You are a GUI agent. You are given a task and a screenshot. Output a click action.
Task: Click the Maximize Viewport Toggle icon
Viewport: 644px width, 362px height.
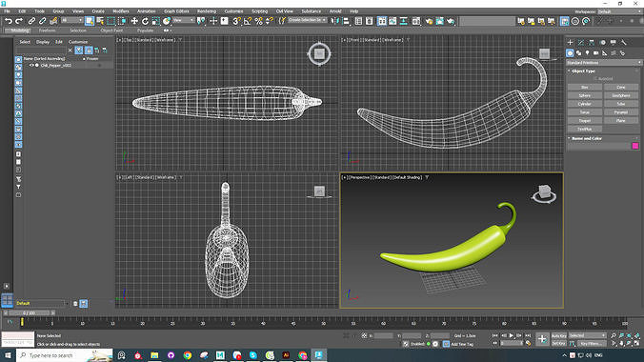pyautogui.click(x=636, y=344)
